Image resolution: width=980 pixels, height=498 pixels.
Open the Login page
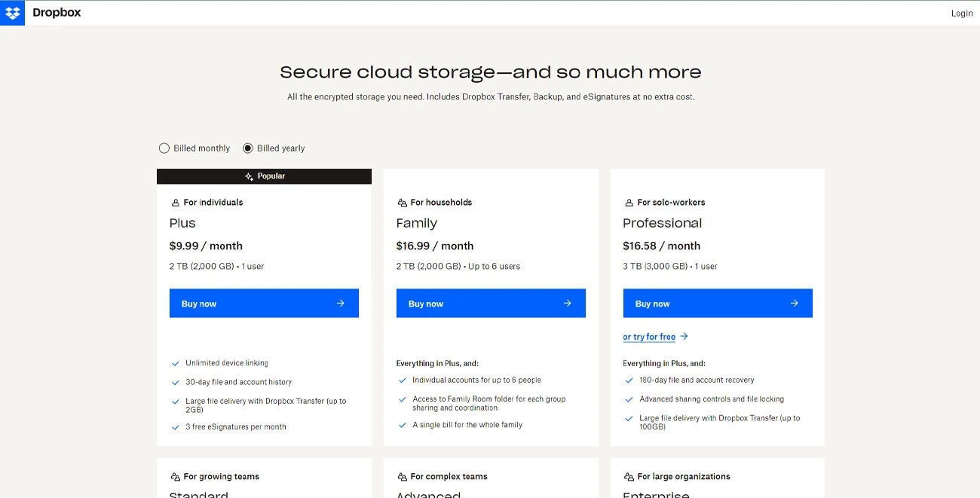tap(962, 13)
